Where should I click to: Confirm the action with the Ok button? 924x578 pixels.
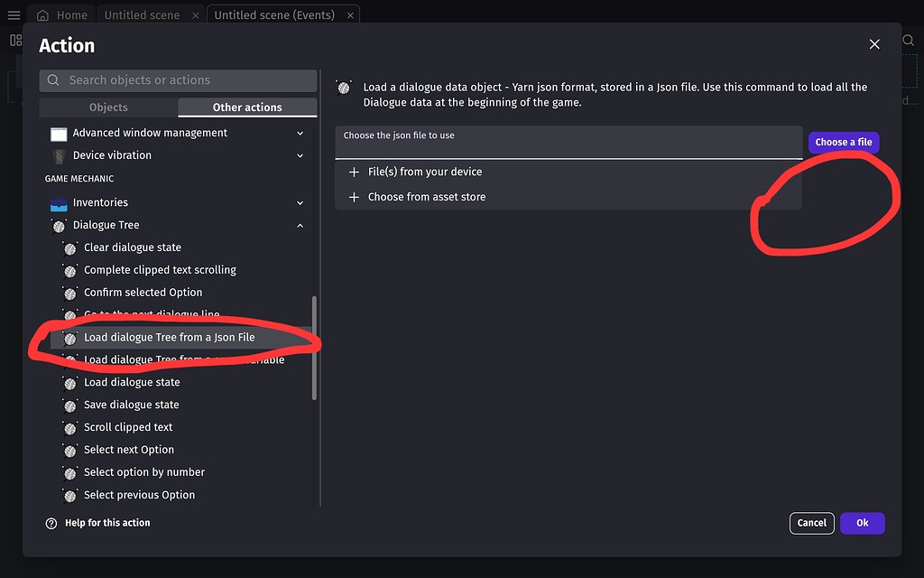pos(862,523)
